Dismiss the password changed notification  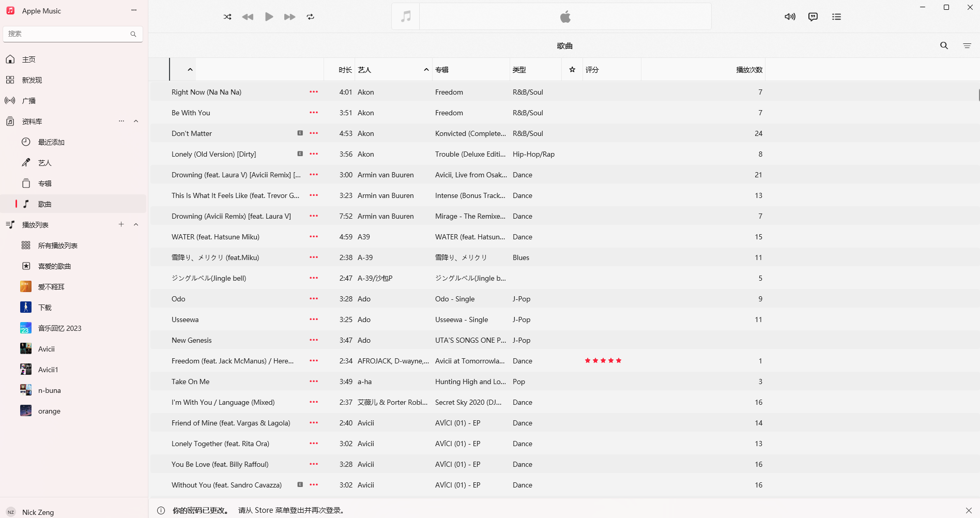[x=969, y=510]
